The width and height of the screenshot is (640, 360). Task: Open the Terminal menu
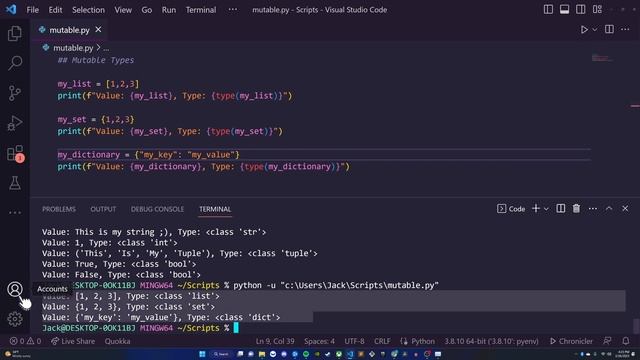coord(201,10)
